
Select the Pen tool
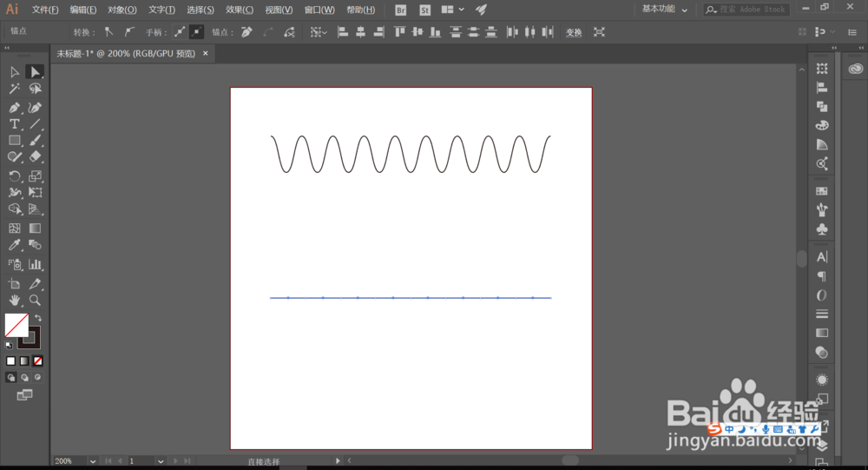[15, 108]
